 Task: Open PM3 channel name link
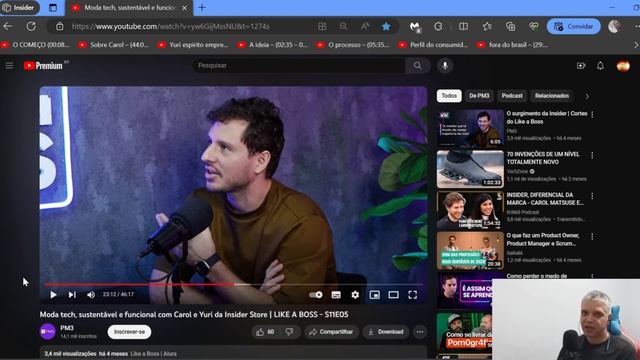[x=67, y=328]
